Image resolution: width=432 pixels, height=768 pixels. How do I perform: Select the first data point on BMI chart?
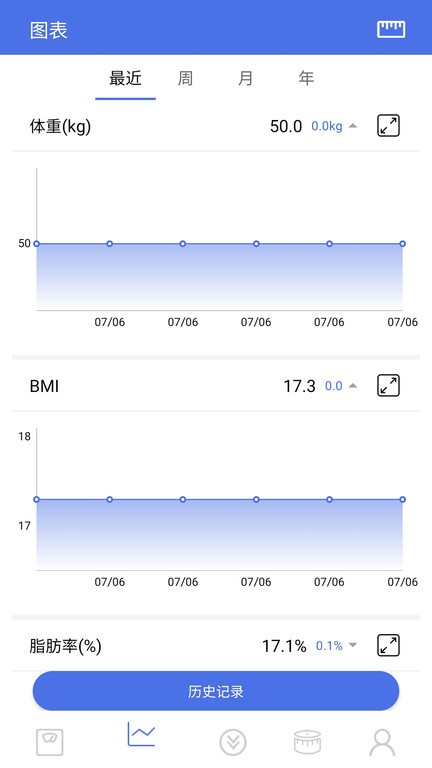click(x=36, y=500)
